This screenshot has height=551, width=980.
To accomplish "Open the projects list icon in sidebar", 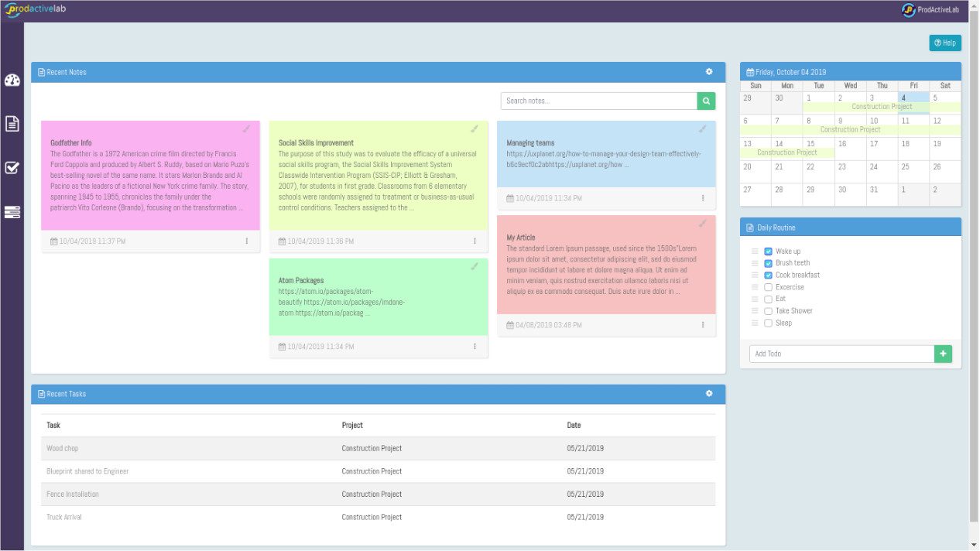I will 12,212.
